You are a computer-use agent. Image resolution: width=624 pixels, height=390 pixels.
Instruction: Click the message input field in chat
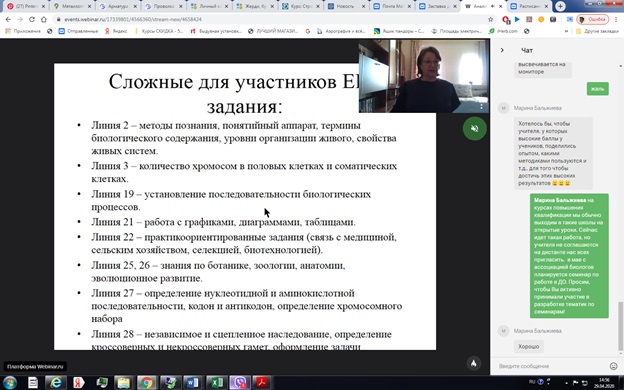551,366
